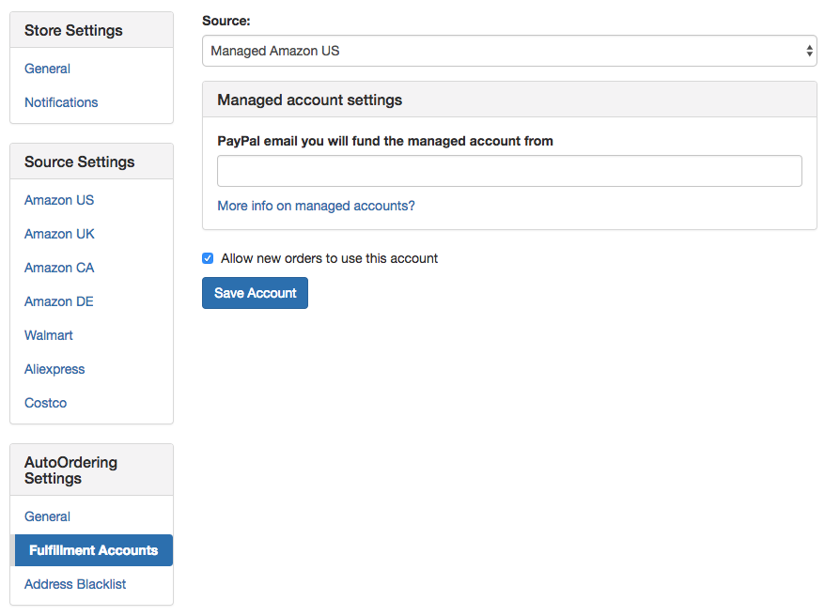Select the Fulfillment Accounts menu item

click(x=94, y=550)
